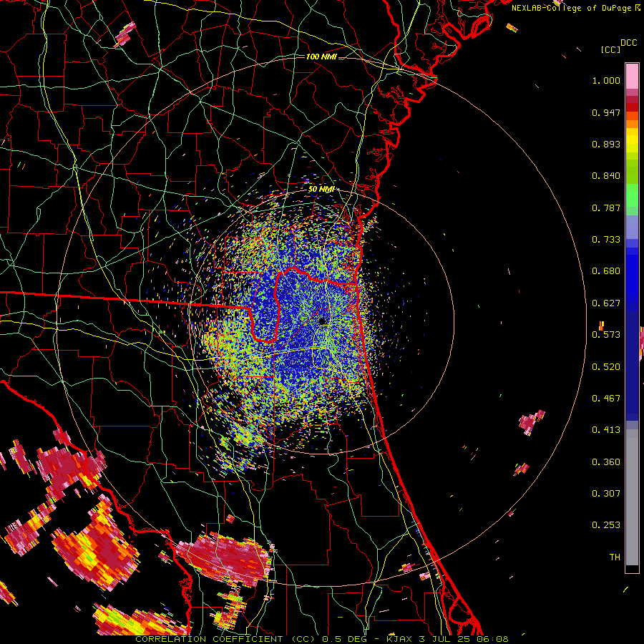The image size is (644, 644).
Task: Select the 0.307 scale value
Action: [606, 494]
